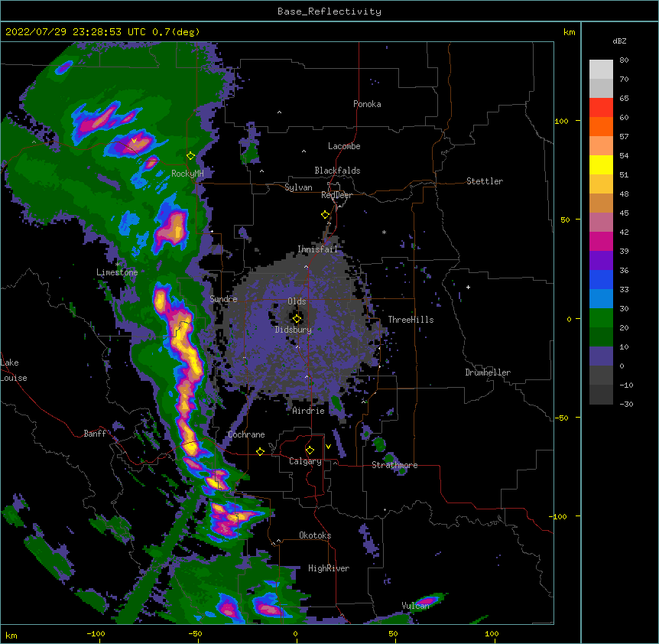Click the RockyMH map label

point(187,174)
